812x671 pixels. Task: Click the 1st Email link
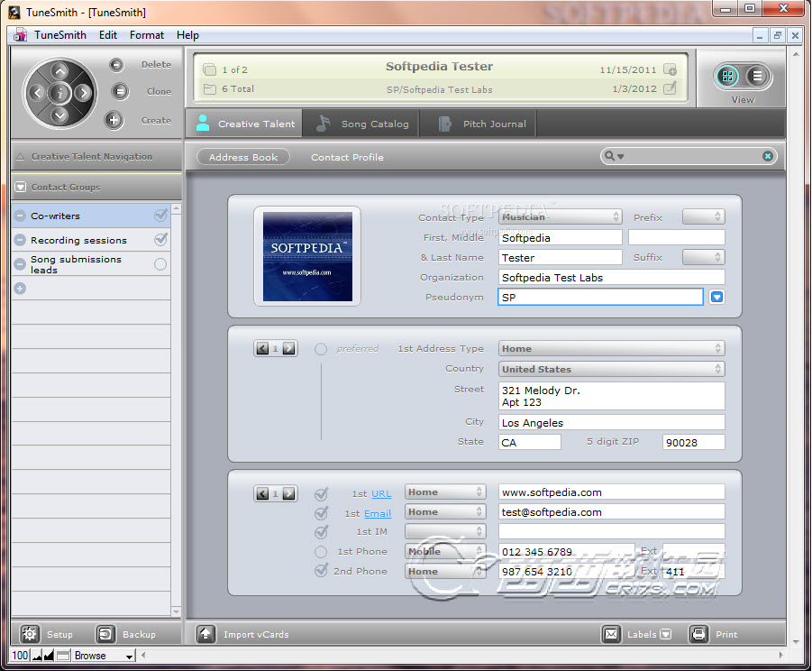pyautogui.click(x=378, y=513)
